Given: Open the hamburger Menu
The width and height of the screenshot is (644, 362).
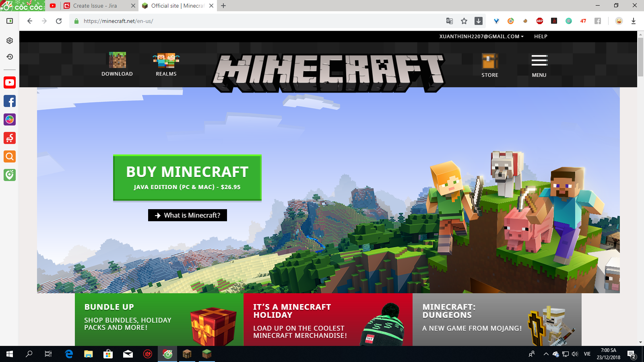Looking at the screenshot, I should tap(539, 60).
